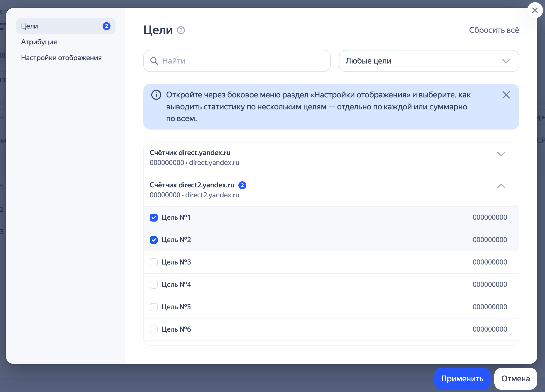Check the Цель №4 checkbox
This screenshot has width=545, height=392.
154,284
